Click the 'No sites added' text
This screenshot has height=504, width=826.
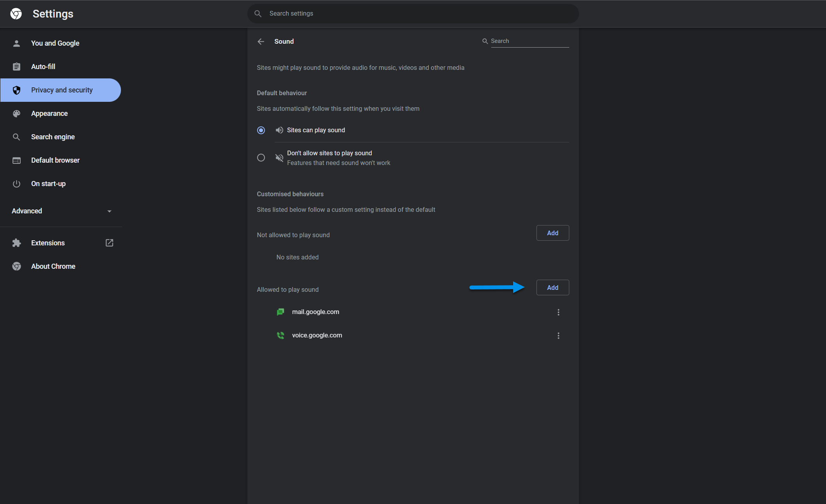[x=297, y=257]
